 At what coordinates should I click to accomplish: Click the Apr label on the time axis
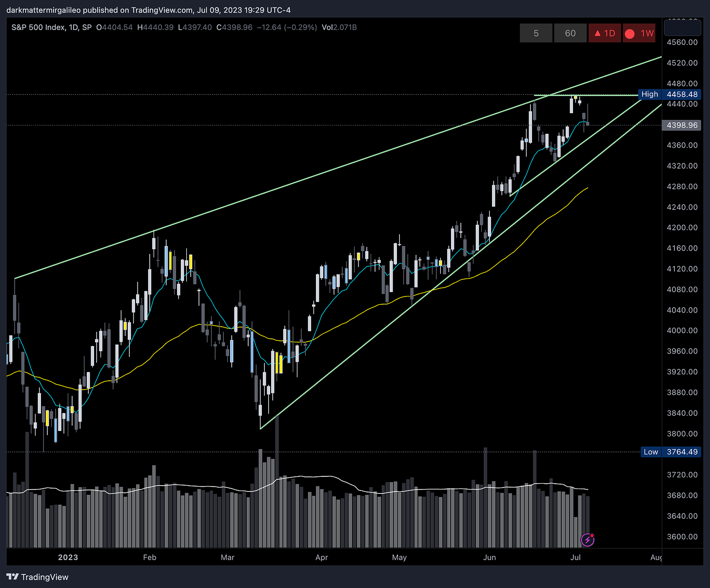[x=321, y=557]
